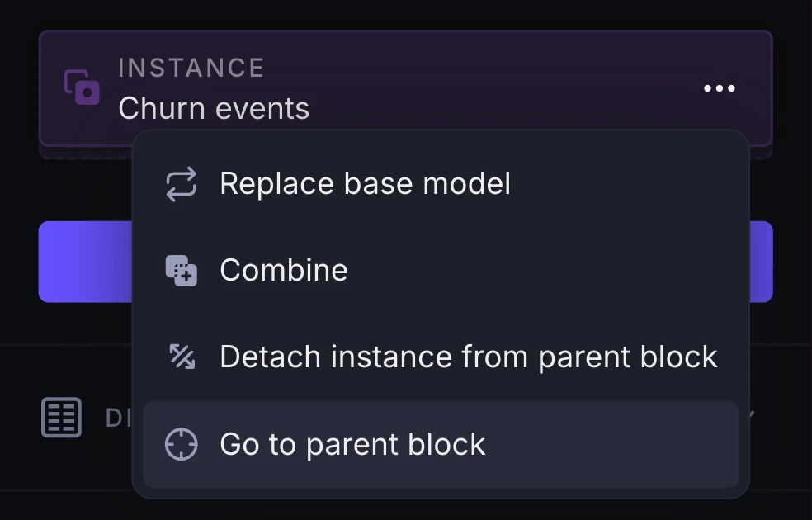Click the Detach instance broken-link icon
This screenshot has height=520, width=812.
(x=181, y=357)
